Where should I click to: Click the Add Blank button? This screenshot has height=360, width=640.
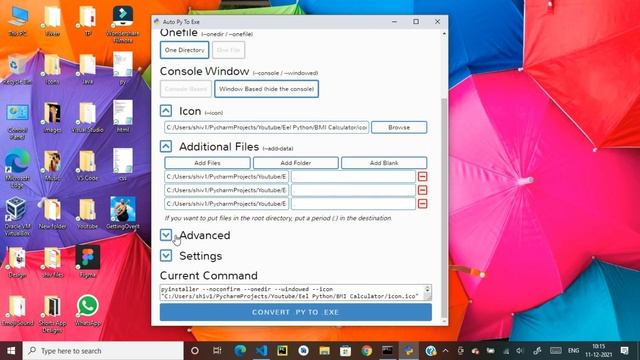pos(384,163)
